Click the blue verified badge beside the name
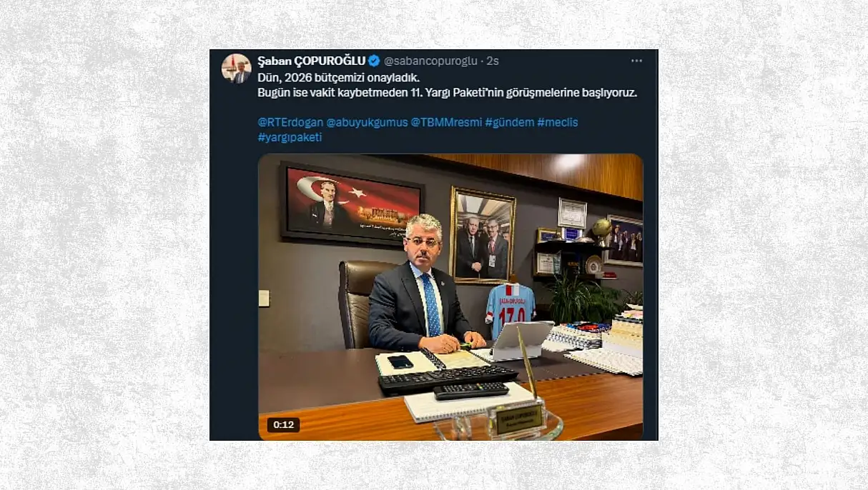 click(x=374, y=61)
